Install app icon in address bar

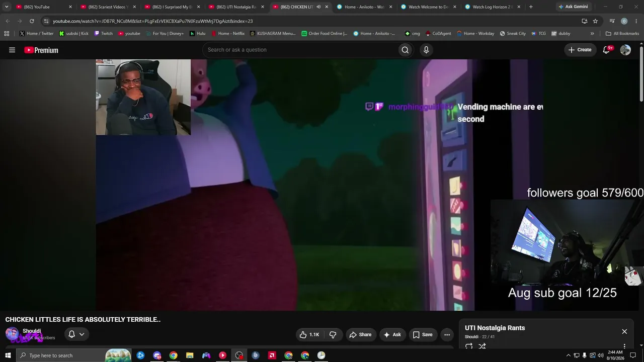coord(584,21)
